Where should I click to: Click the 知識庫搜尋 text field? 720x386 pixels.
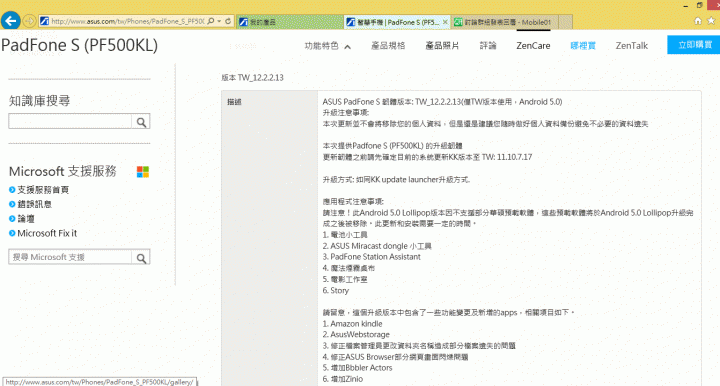pos(70,122)
